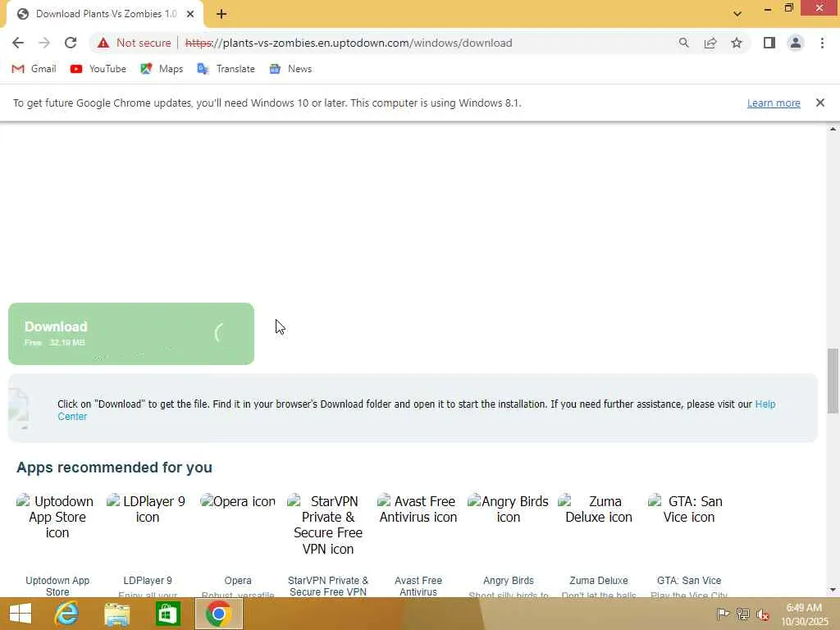Click the Chrome taskbar icon
This screenshot has height=630, width=840.
coord(218,614)
